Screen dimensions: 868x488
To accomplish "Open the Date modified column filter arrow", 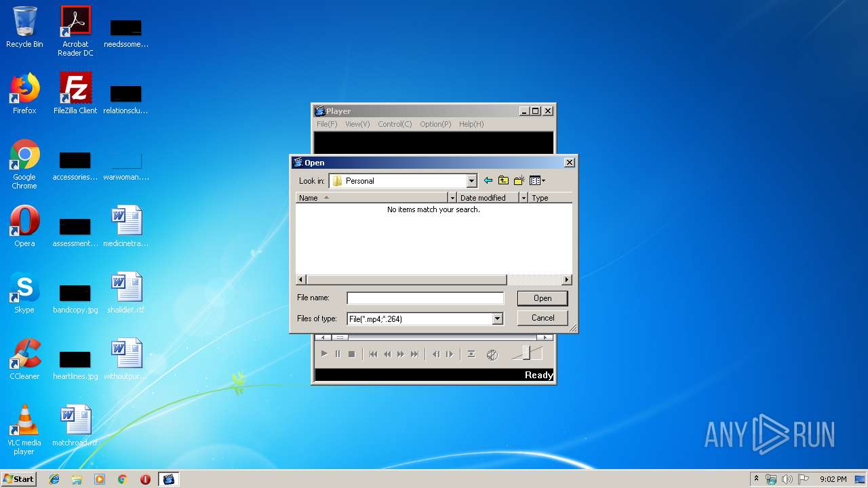I will 523,198.
